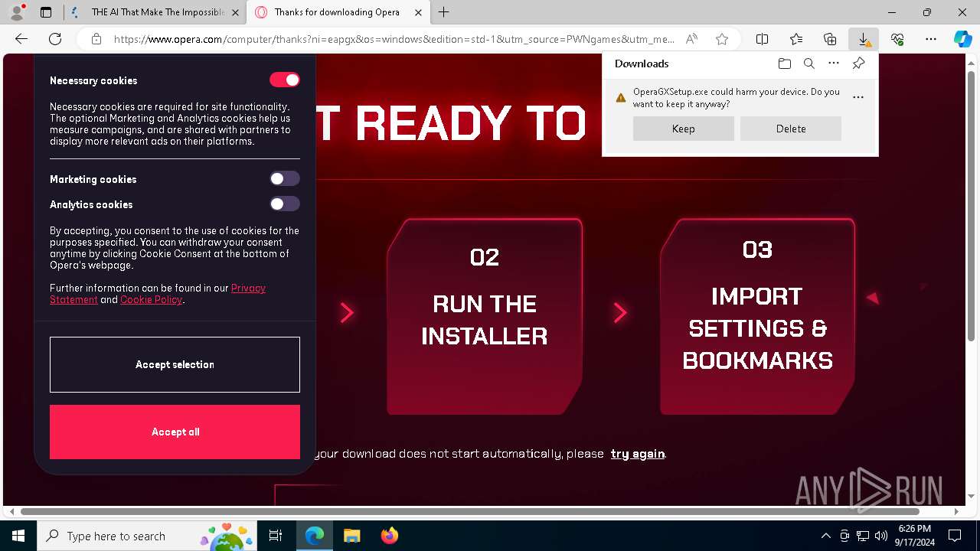This screenshot has height=551, width=980.
Task: Click the Downloads panel title
Action: [642, 64]
